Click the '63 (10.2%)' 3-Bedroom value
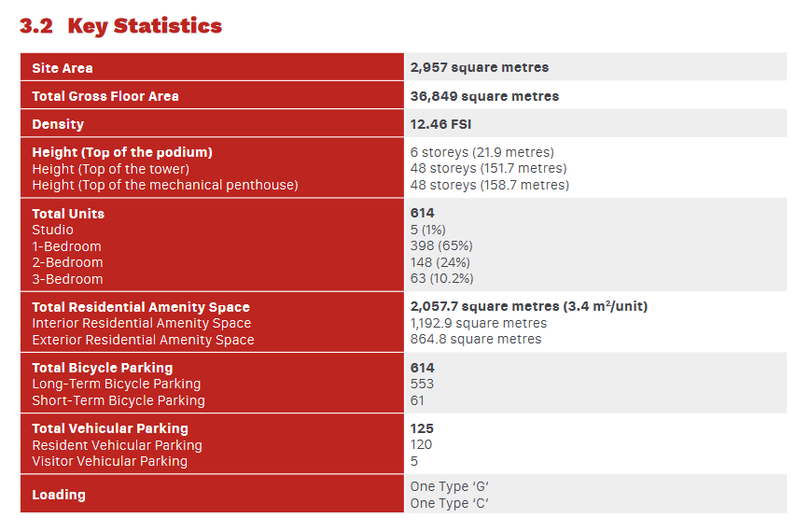Viewport: 796px width, 532px height. coord(441,279)
